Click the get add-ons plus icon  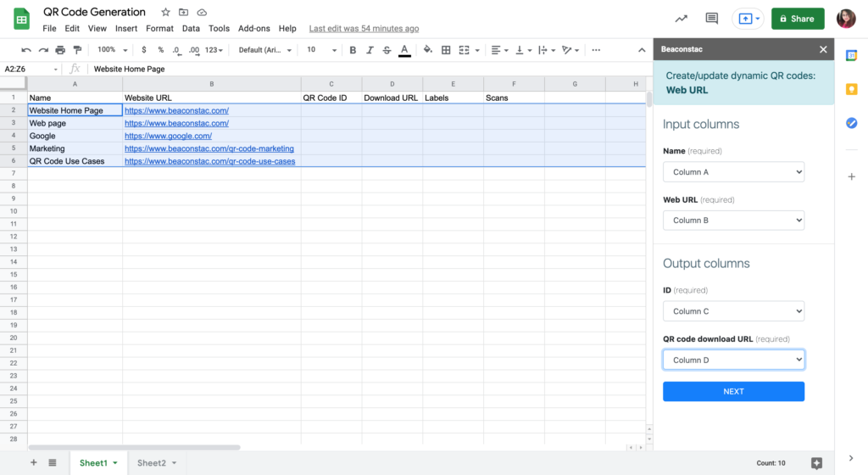click(851, 176)
